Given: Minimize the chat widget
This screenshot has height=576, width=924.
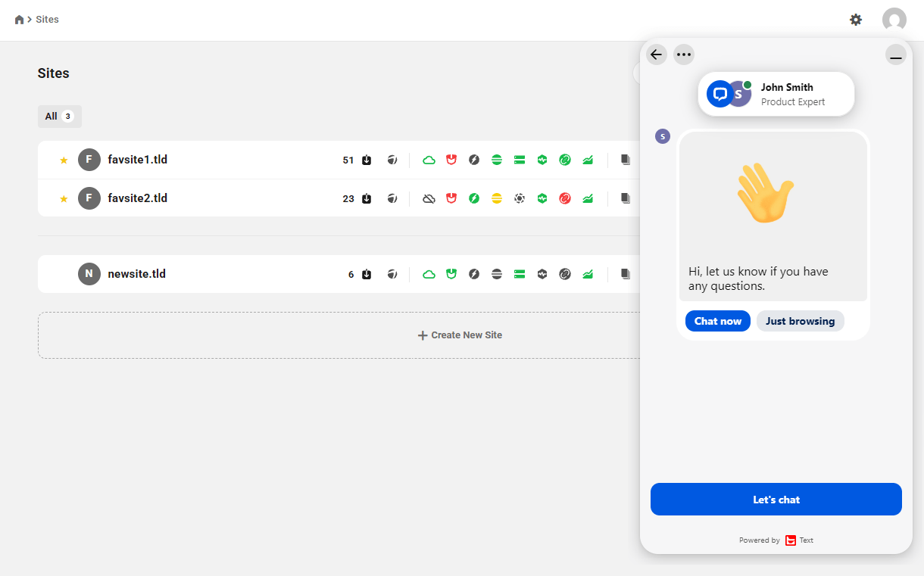Looking at the screenshot, I should tap(896, 54).
